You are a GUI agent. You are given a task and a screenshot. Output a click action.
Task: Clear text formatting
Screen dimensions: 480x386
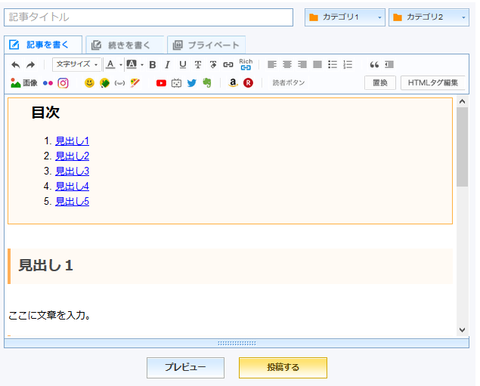tap(213, 65)
